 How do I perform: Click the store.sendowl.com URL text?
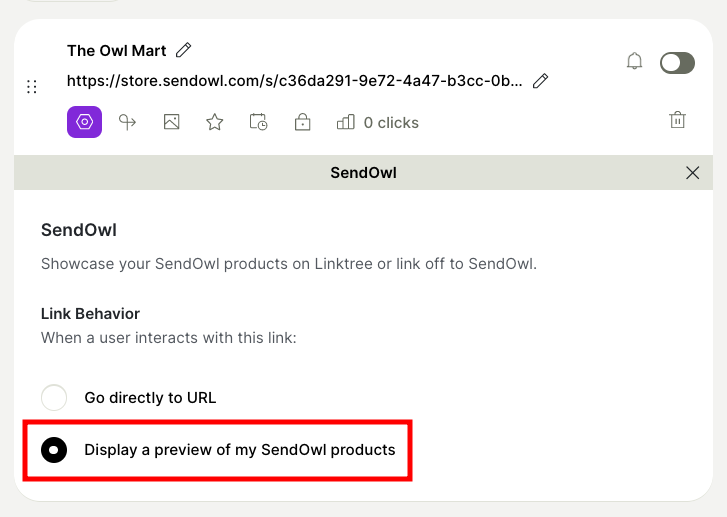click(x=294, y=81)
